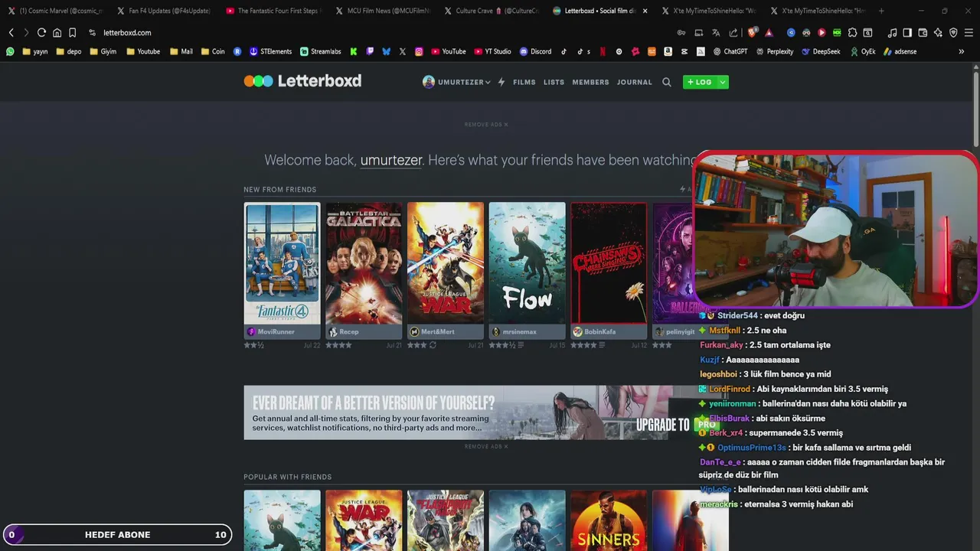This screenshot has width=980, height=551.
Task: Click the translate page icon
Action: (716, 33)
